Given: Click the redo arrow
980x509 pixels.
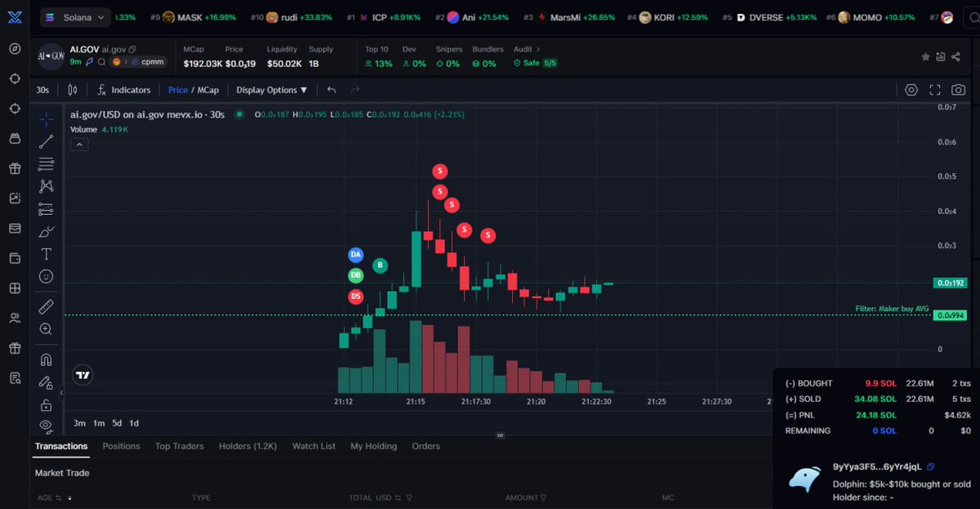Looking at the screenshot, I should [x=355, y=90].
